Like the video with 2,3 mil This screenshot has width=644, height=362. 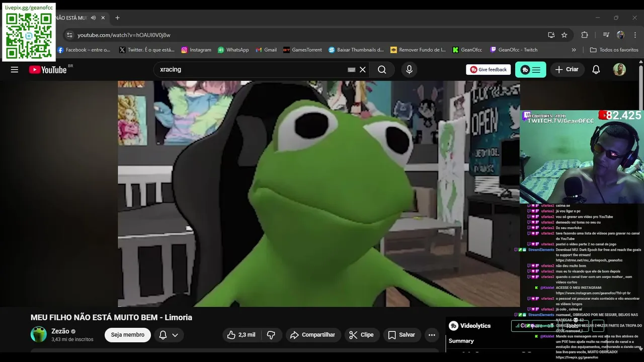(241, 335)
